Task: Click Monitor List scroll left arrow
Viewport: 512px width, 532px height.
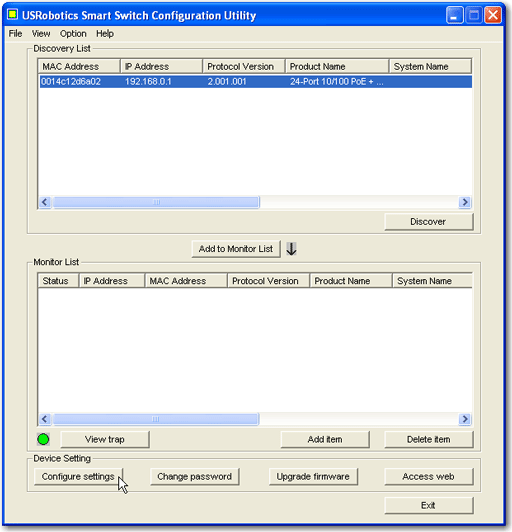Action: pyautogui.click(x=45, y=419)
